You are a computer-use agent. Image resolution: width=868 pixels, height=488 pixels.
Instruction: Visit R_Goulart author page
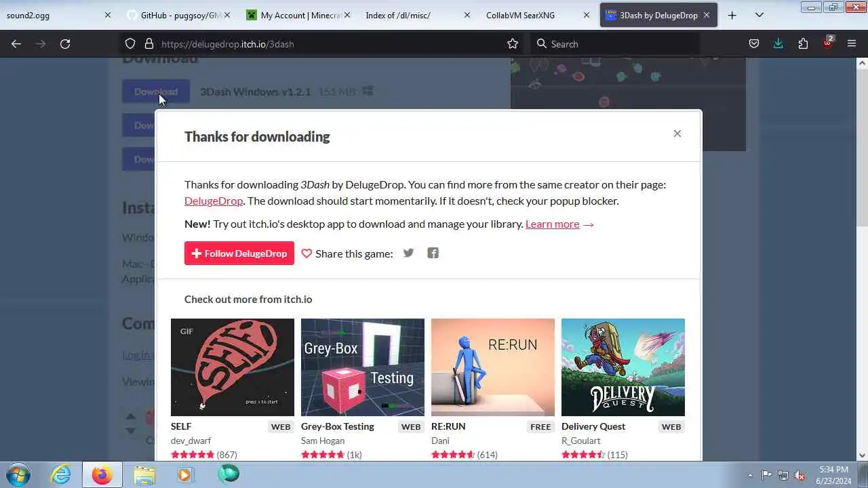pyautogui.click(x=581, y=441)
